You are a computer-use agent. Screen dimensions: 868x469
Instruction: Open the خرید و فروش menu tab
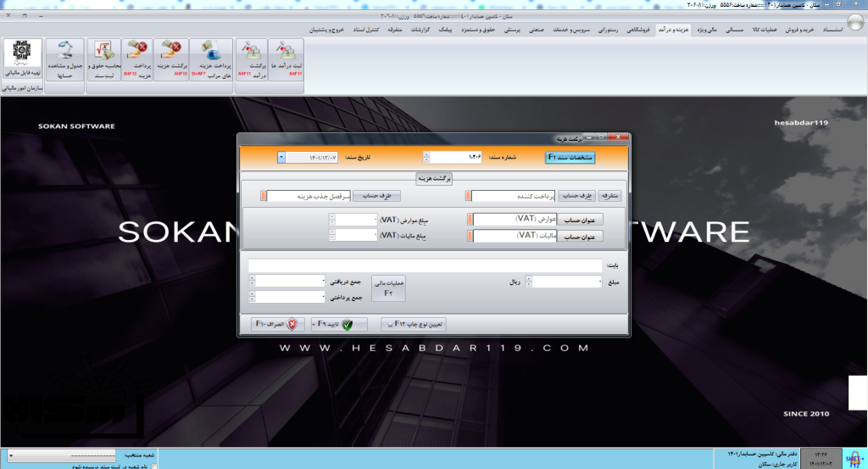point(799,30)
